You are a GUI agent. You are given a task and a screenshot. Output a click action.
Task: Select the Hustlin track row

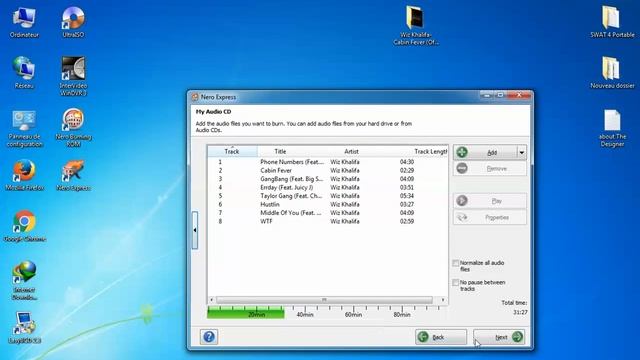(x=327, y=204)
